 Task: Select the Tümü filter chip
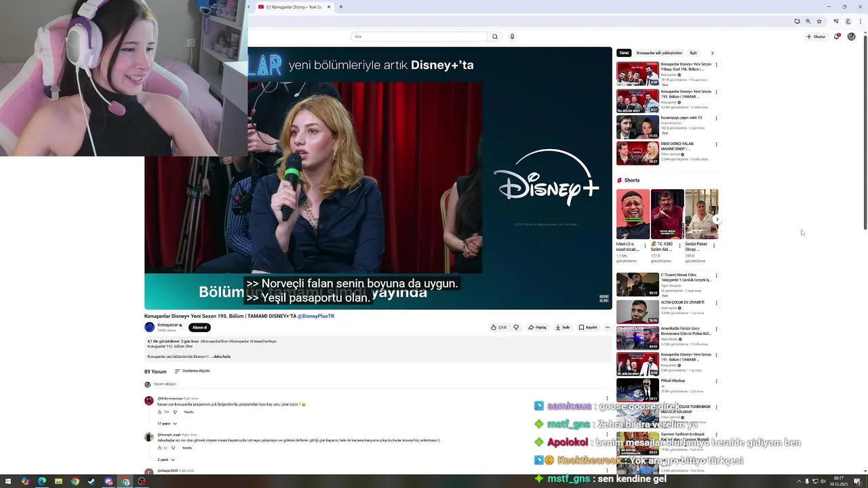point(624,53)
